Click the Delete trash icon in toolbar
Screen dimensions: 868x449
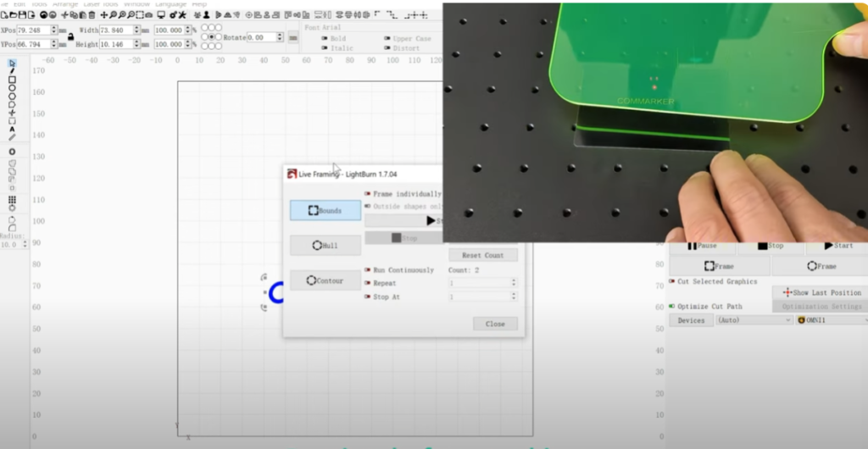click(90, 14)
